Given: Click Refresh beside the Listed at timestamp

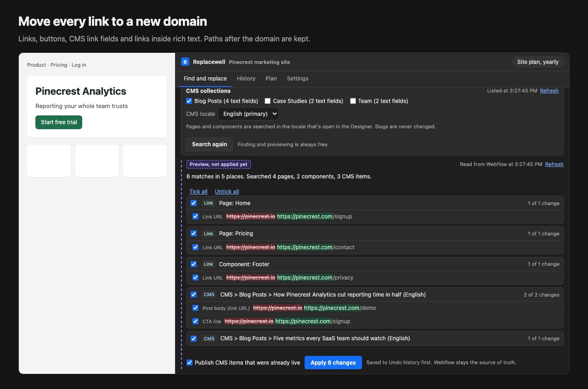Looking at the screenshot, I should tap(549, 91).
